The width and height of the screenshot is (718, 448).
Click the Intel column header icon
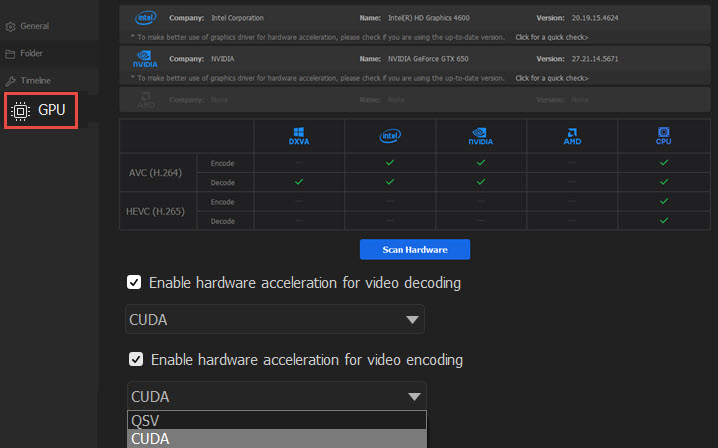390,136
